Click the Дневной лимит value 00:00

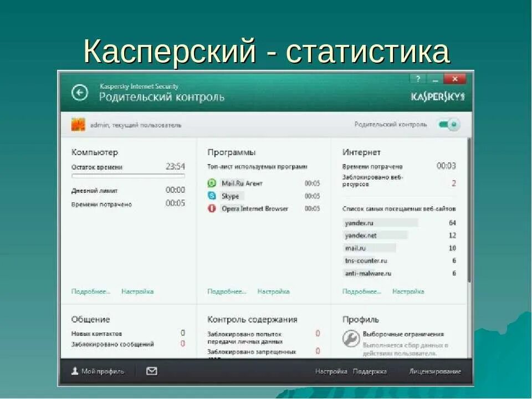tap(176, 190)
